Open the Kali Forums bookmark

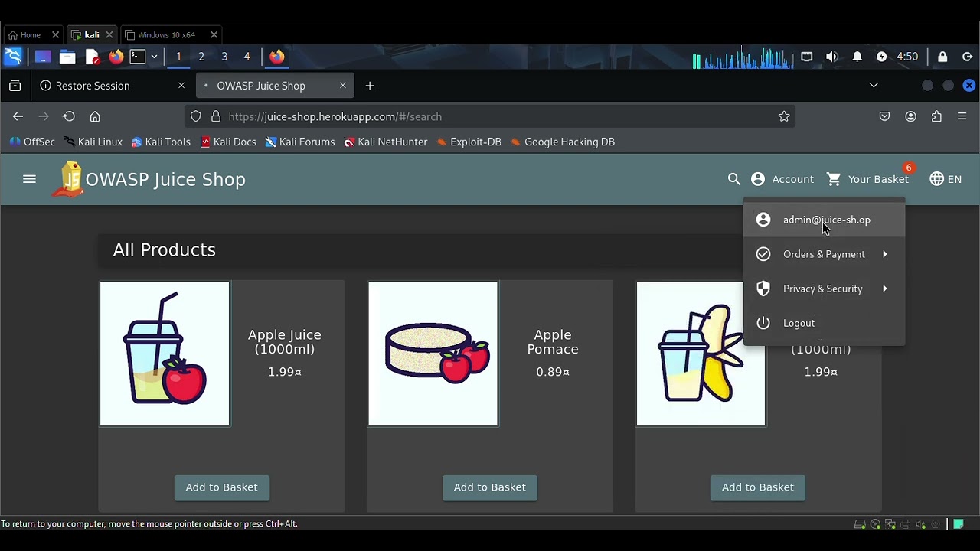tap(300, 142)
